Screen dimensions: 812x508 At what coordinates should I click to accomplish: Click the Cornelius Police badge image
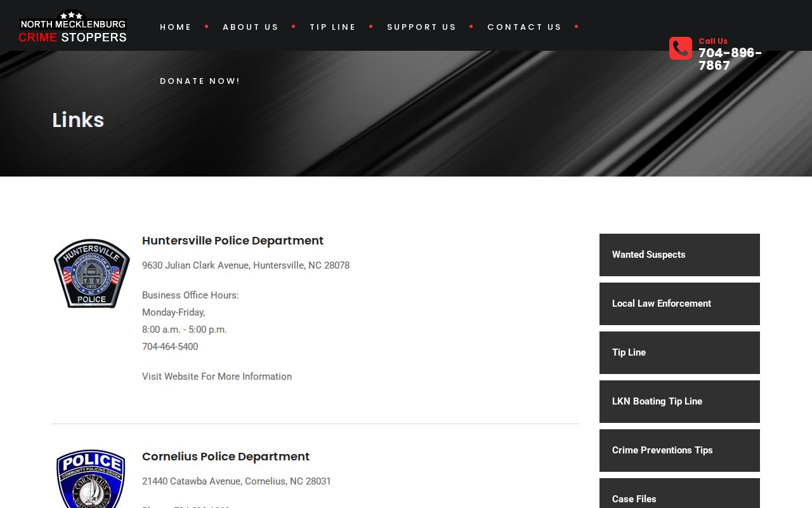[91, 479]
